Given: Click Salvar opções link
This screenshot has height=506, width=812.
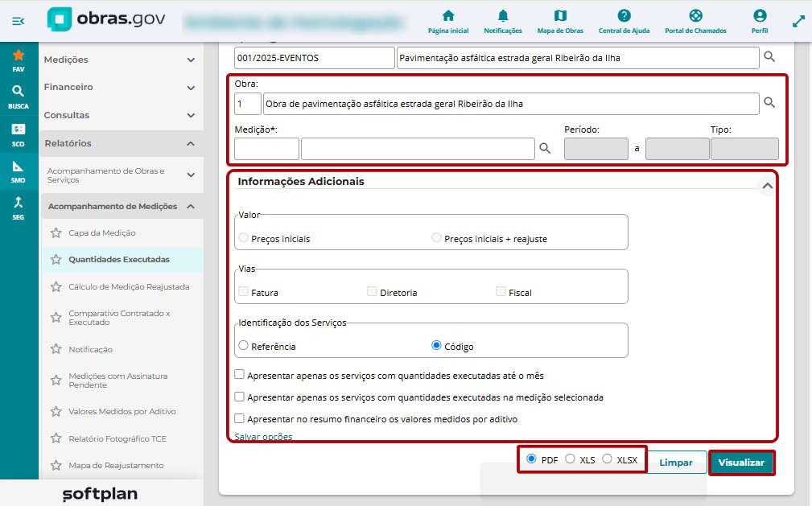Looking at the screenshot, I should pos(264,437).
